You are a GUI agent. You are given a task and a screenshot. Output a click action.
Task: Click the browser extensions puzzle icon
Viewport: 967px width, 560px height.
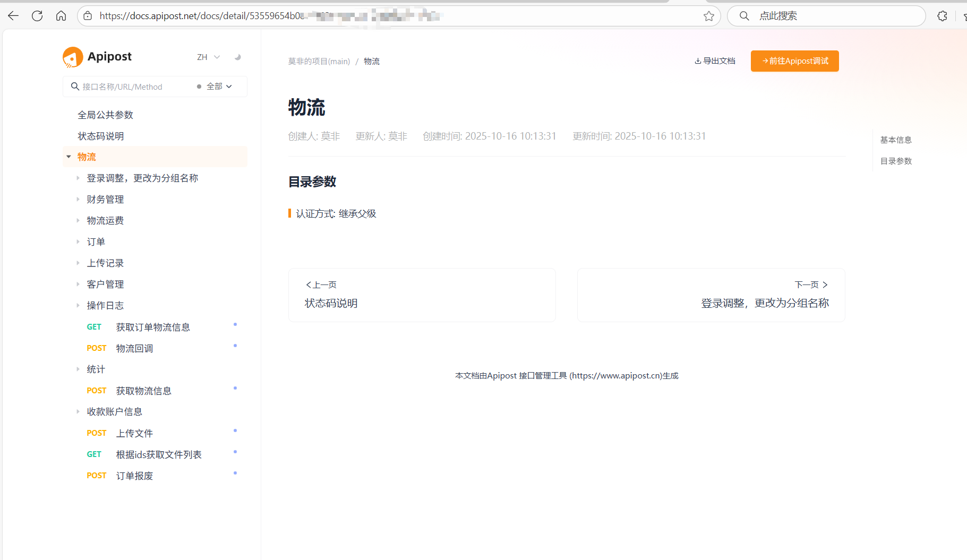943,16
